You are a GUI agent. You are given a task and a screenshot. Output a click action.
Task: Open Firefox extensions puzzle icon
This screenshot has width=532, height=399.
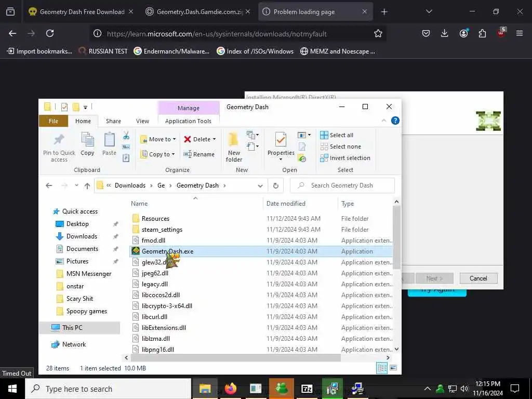[x=482, y=33]
